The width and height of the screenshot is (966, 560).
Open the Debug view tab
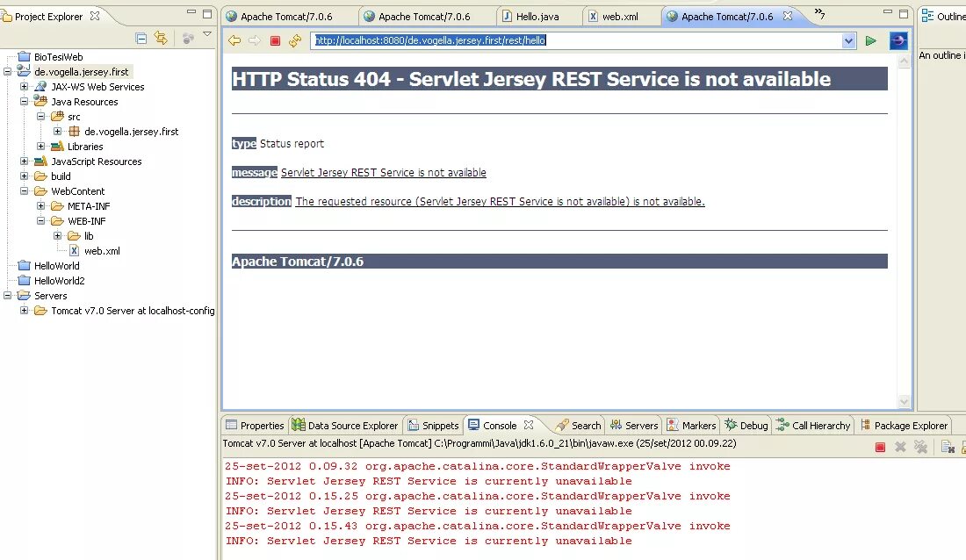[746, 425]
